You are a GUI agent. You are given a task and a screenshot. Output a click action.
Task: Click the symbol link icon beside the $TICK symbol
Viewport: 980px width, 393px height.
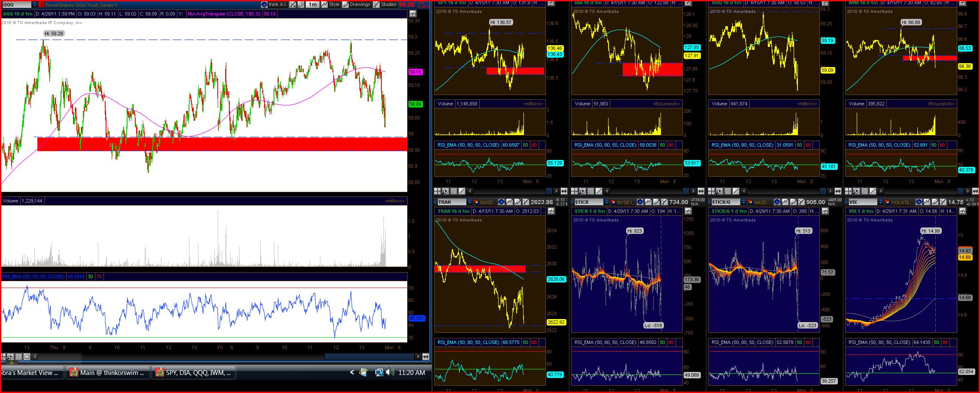click(613, 202)
